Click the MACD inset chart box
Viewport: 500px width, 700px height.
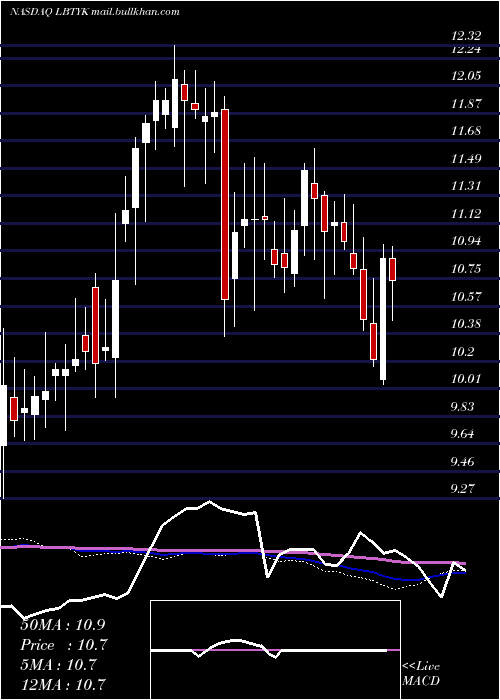[x=275, y=650]
